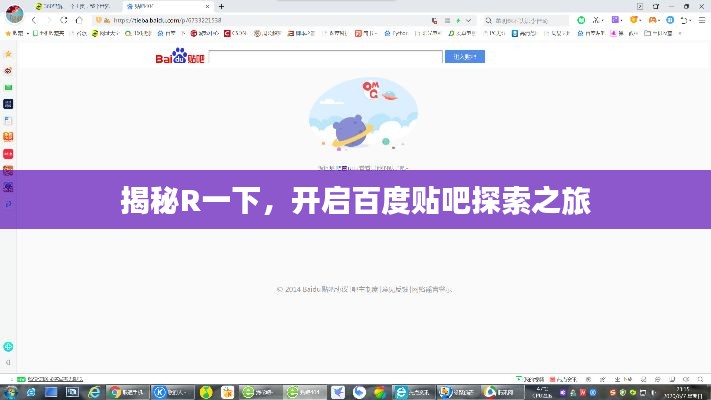The image size is (711, 400).
Task: Click the Baidu Tieba logo
Action: coord(180,56)
